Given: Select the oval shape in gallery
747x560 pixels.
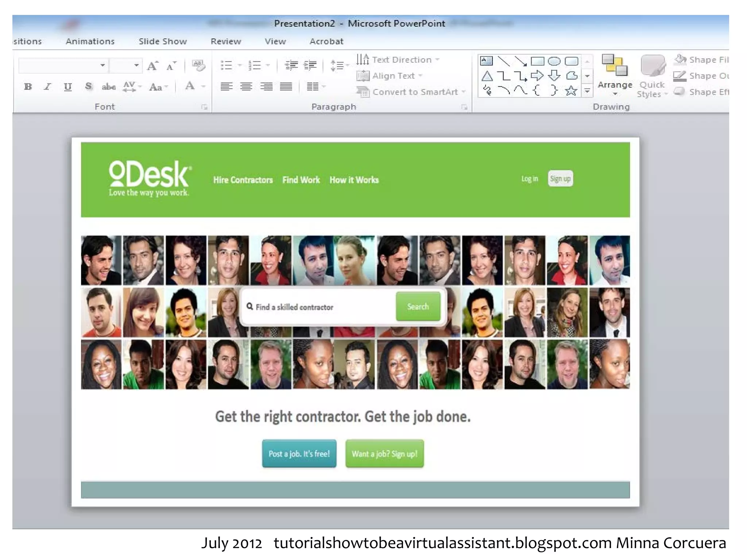Looking at the screenshot, I should coord(554,61).
